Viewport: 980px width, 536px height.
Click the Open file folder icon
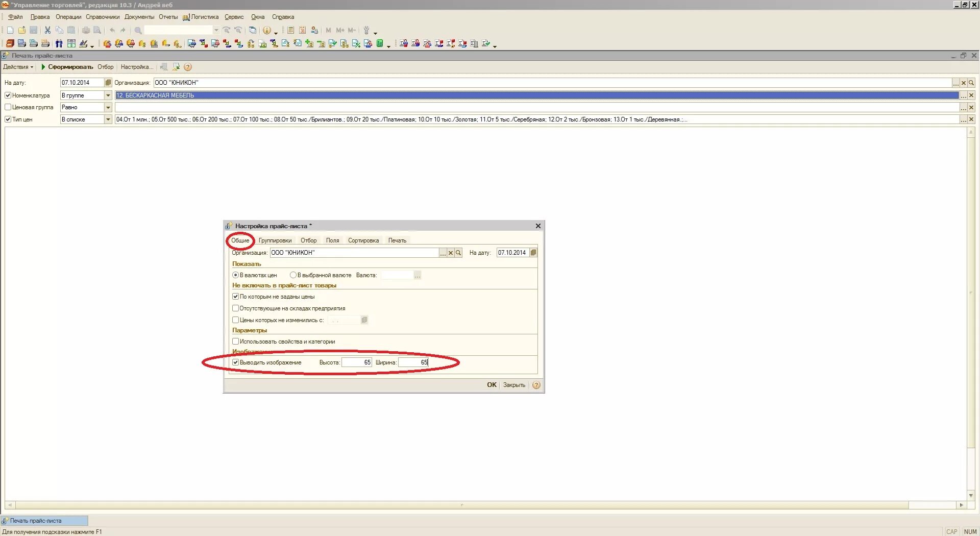coord(22,30)
